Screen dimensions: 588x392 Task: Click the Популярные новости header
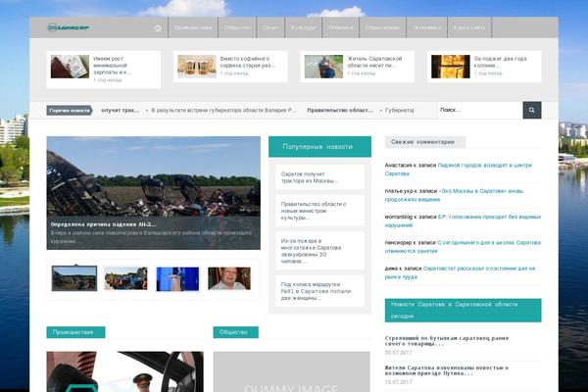pos(319,147)
